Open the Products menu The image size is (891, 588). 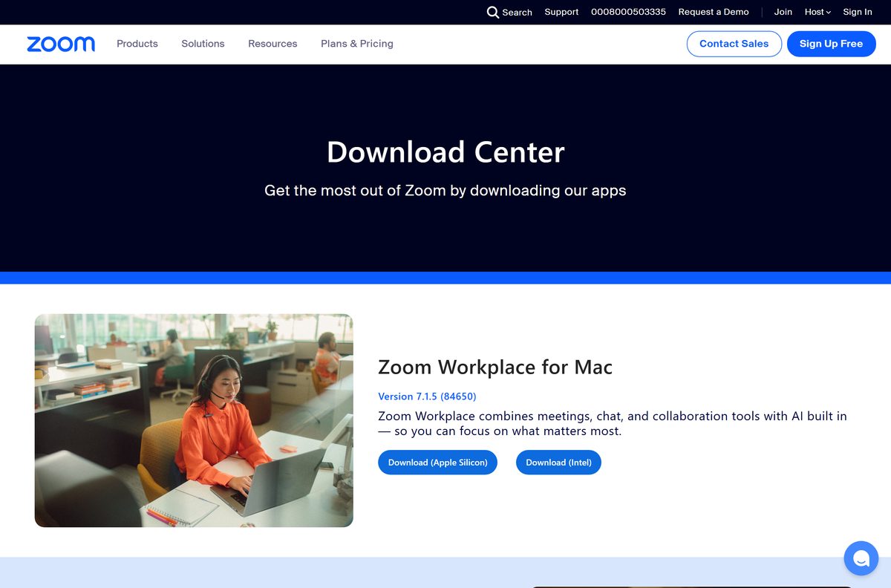click(137, 44)
